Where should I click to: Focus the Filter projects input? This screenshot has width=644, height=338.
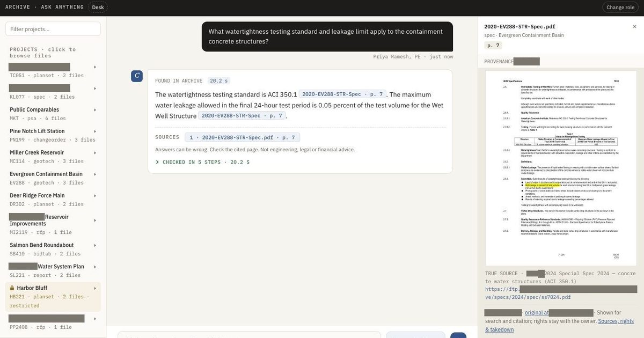tap(53, 29)
